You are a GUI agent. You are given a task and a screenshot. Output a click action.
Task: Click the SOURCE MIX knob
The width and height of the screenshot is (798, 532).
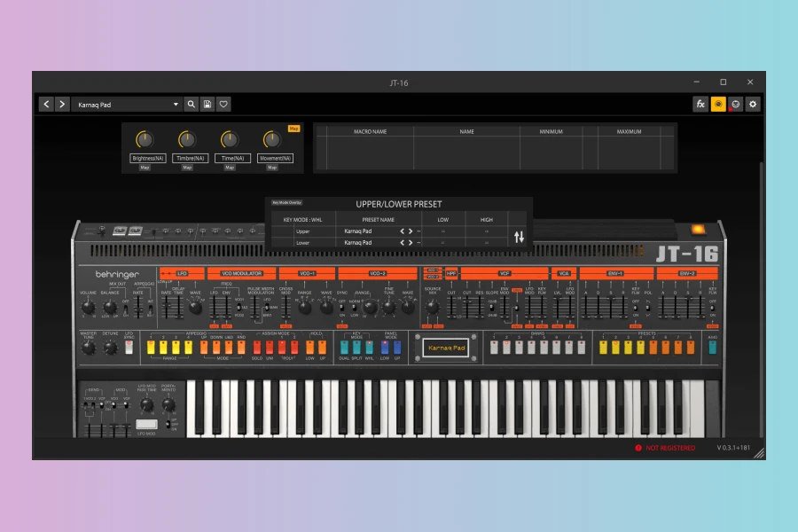click(432, 307)
